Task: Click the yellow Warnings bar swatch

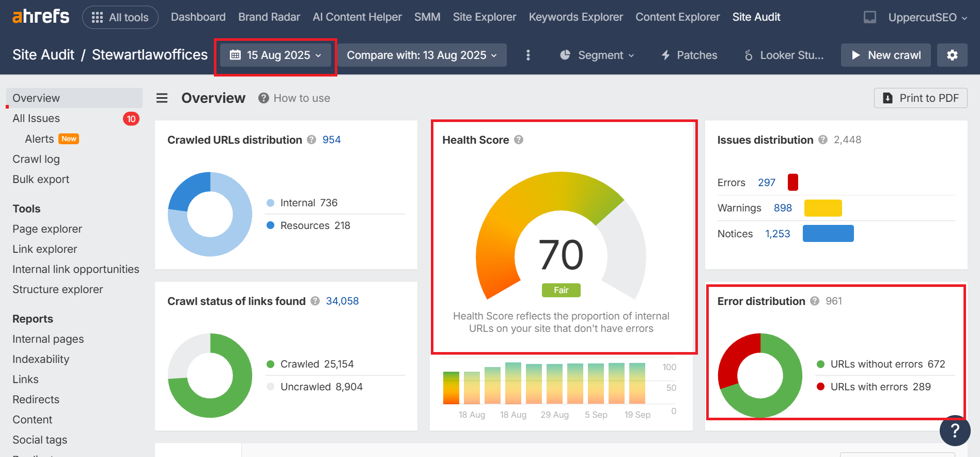Action: pyautogui.click(x=823, y=208)
